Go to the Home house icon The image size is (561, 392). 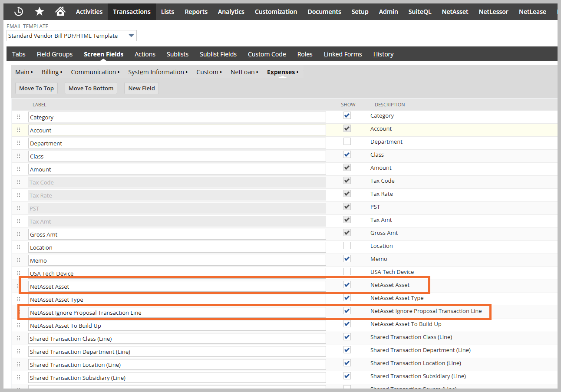point(60,12)
